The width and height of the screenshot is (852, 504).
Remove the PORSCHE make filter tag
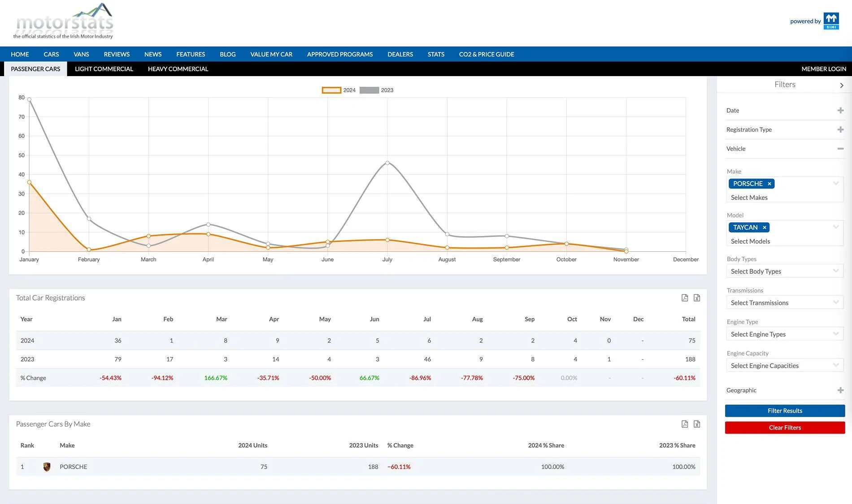[769, 184]
